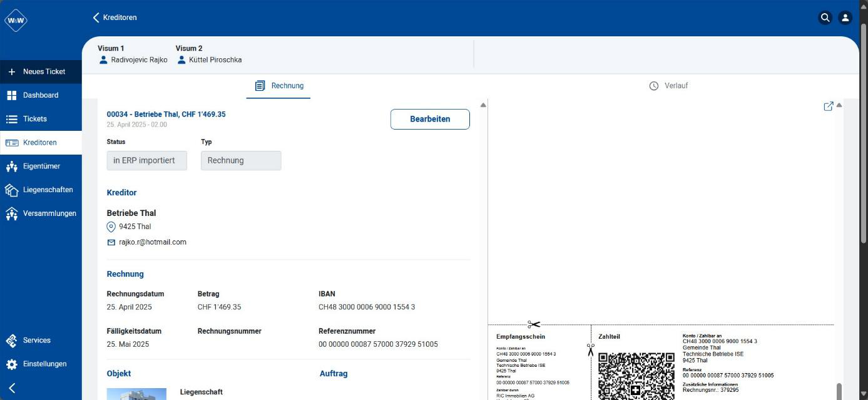868x400 pixels.
Task: Click the up arrow of the PDF scrollbar
Action: [839, 105]
